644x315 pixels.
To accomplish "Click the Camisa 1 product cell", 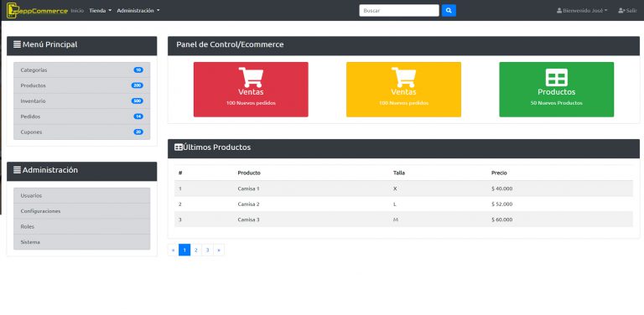I will 248,188.
